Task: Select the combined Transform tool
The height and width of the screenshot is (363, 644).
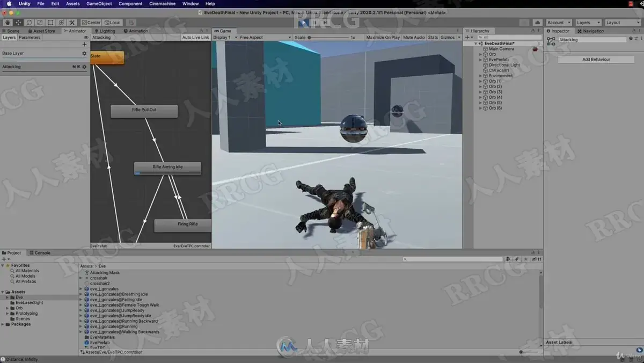Action: click(x=61, y=23)
